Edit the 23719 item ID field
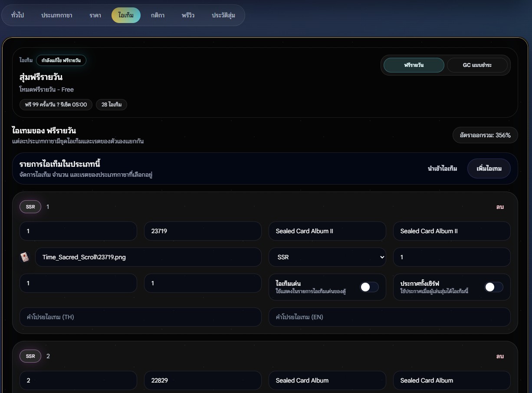Screen dimensions: 532x393 coord(203,231)
